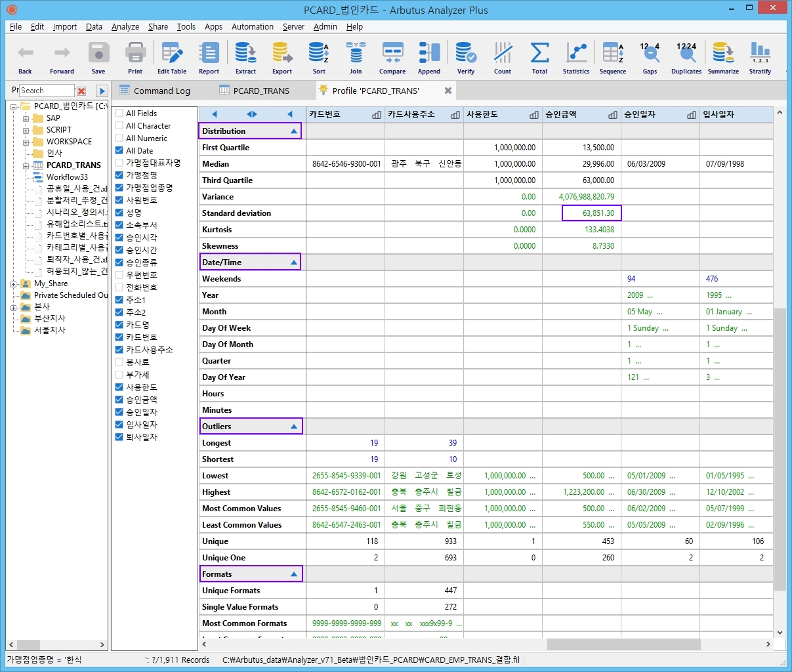The image size is (792, 672).
Task: Open the Report tool
Action: 209,56
